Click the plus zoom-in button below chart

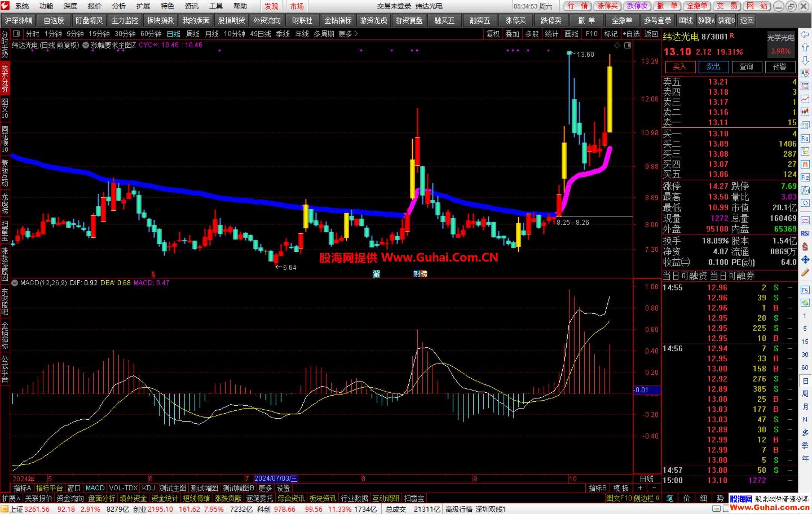pos(640,488)
